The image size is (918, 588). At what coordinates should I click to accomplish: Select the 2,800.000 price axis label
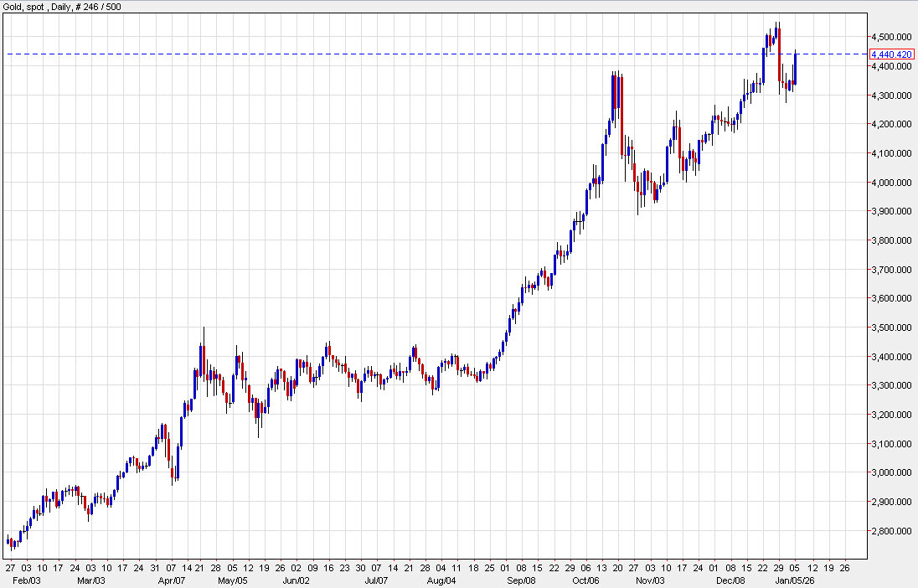point(891,531)
